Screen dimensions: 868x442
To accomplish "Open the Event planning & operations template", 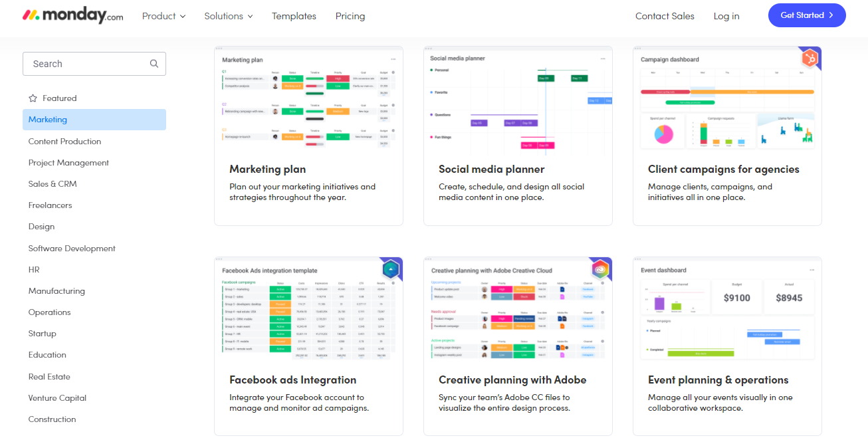I will pyautogui.click(x=718, y=380).
